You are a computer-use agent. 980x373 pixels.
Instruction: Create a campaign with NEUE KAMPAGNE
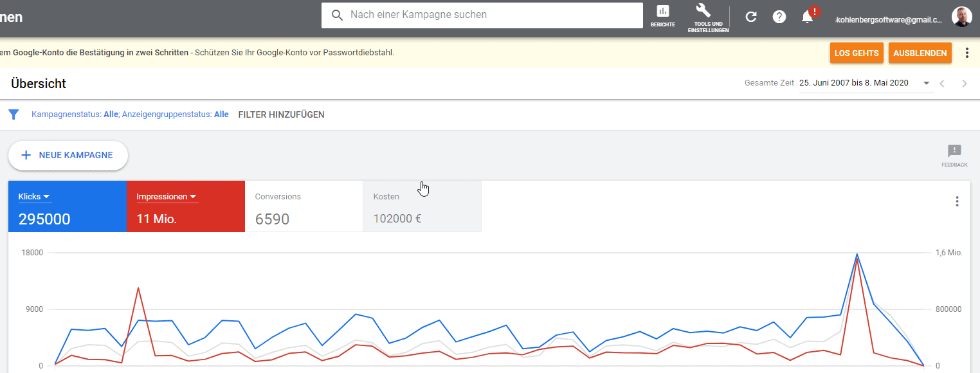pyautogui.click(x=68, y=155)
